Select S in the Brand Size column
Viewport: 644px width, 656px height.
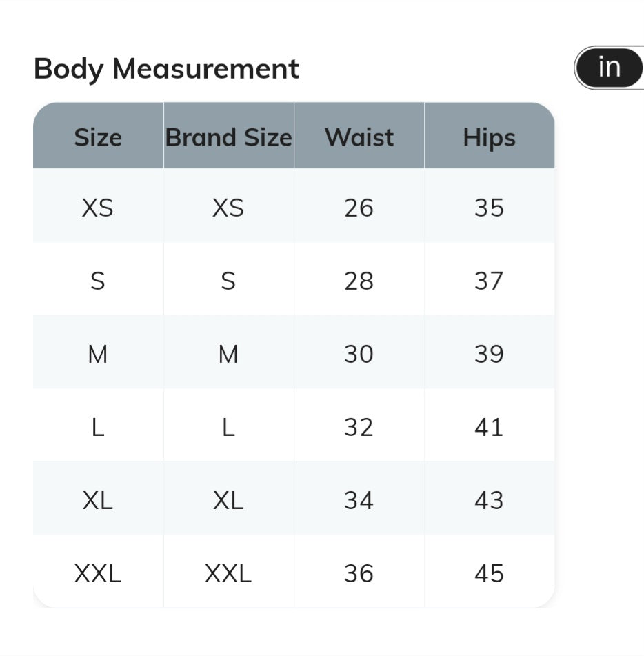click(x=228, y=281)
